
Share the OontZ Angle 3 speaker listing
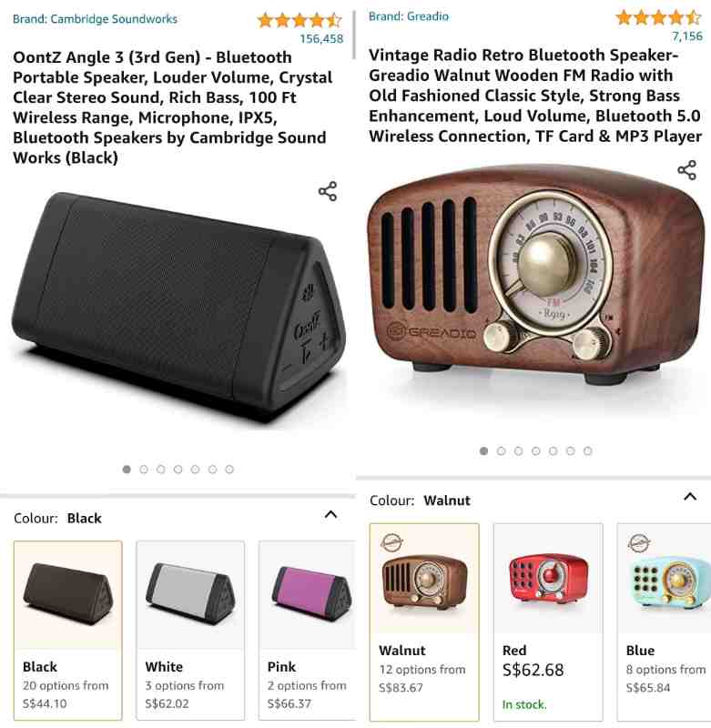point(328,191)
